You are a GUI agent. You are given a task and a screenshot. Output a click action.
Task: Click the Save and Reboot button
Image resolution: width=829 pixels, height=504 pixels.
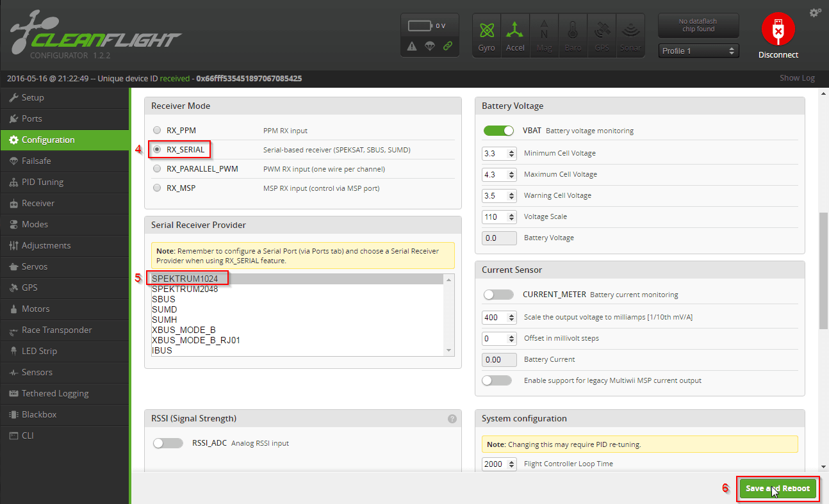[777, 488]
